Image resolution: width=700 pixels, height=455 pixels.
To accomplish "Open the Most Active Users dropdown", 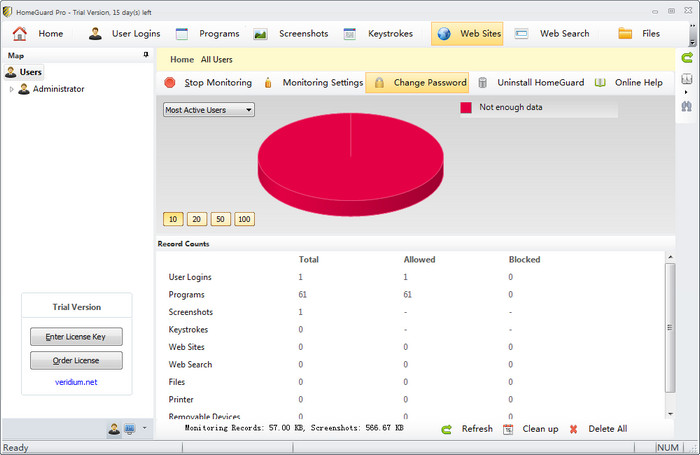I will tap(209, 110).
